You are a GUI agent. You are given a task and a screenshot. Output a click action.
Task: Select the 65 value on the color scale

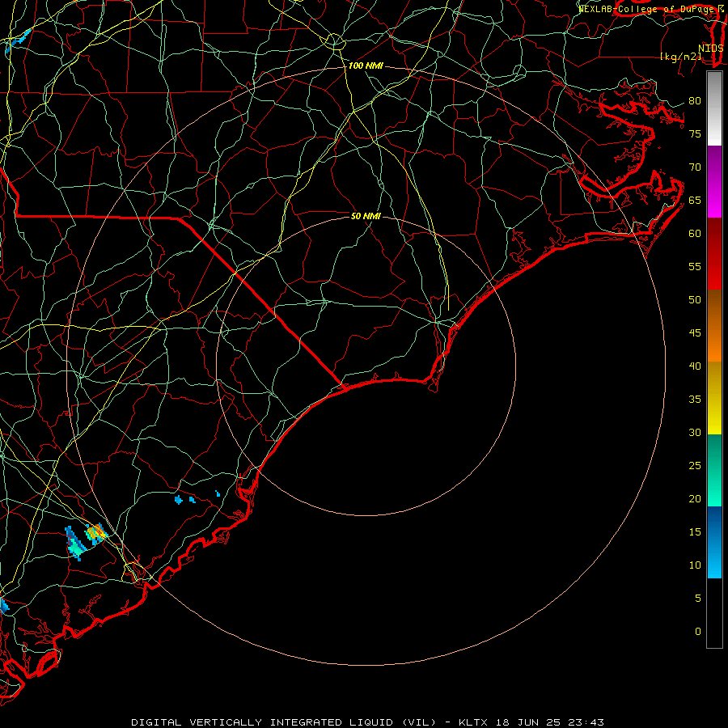(695, 200)
